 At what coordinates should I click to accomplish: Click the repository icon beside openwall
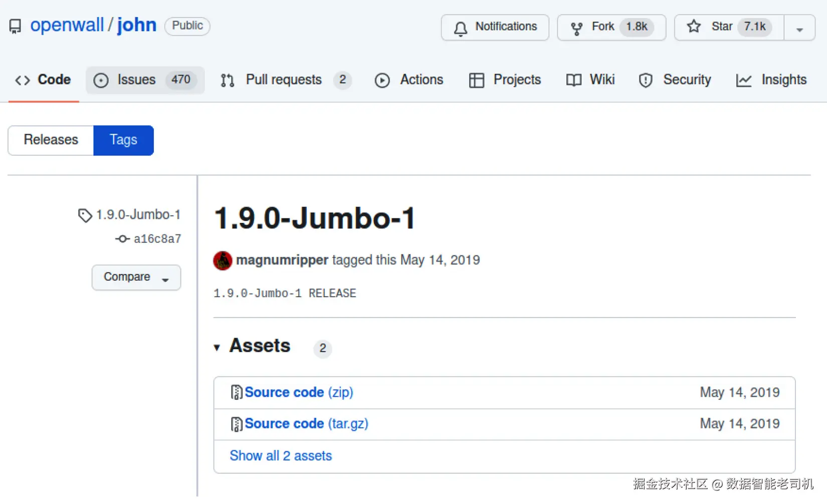coord(16,26)
